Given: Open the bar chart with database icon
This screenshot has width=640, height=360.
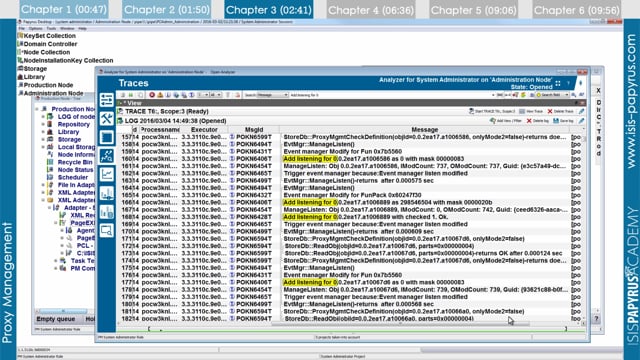Looking at the screenshot, I should (x=107, y=212).
